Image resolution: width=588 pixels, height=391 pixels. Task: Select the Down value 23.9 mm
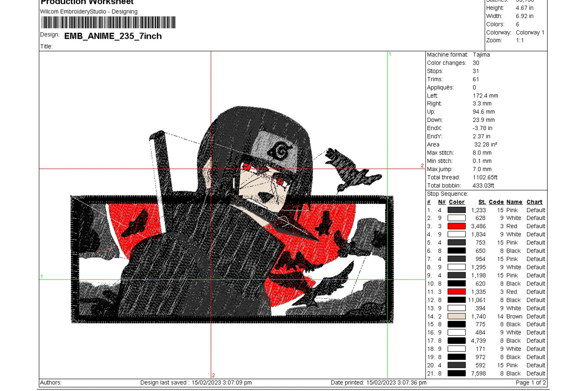pyautogui.click(x=483, y=120)
